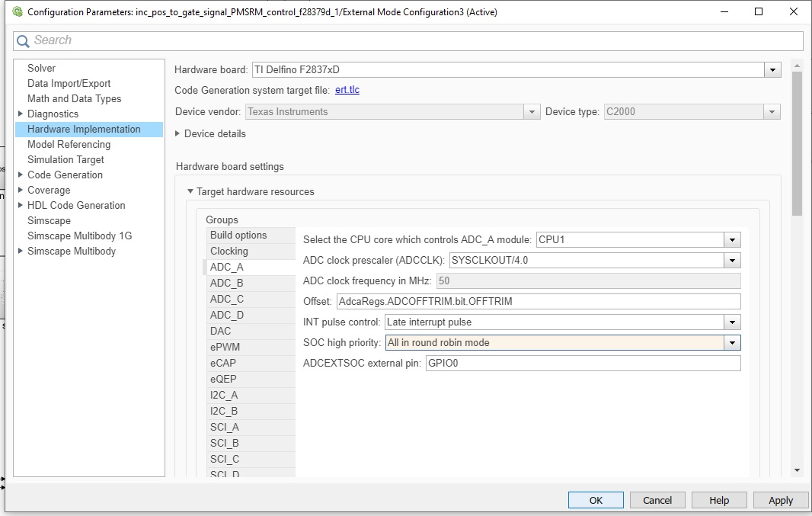812x516 pixels.
Task: Select the ePWM group tab
Action: [x=225, y=348]
